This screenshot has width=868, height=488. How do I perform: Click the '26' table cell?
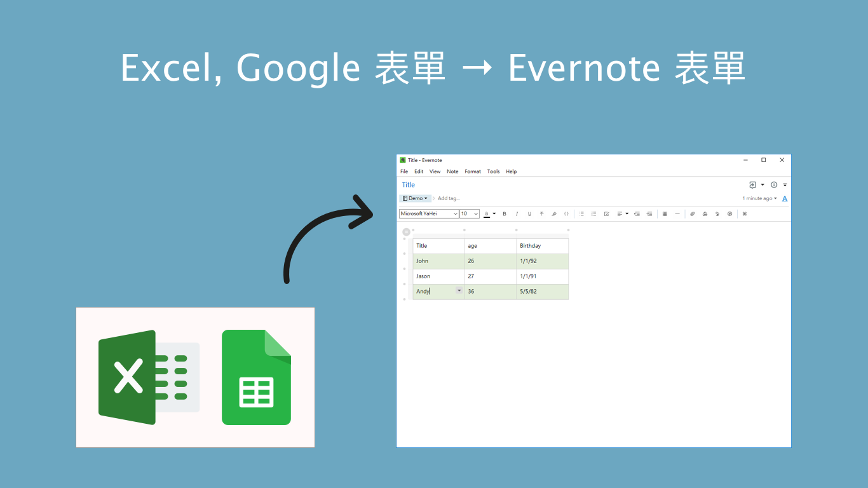pyautogui.click(x=491, y=261)
